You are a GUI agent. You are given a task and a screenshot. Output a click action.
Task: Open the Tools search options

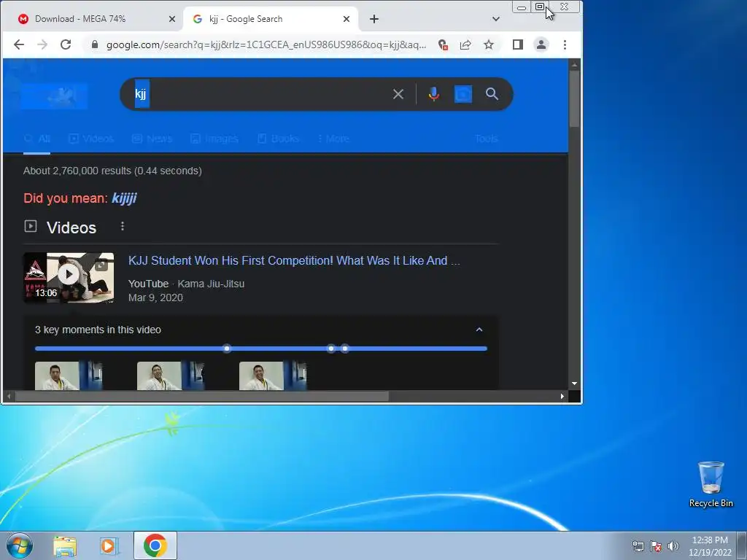tap(486, 139)
